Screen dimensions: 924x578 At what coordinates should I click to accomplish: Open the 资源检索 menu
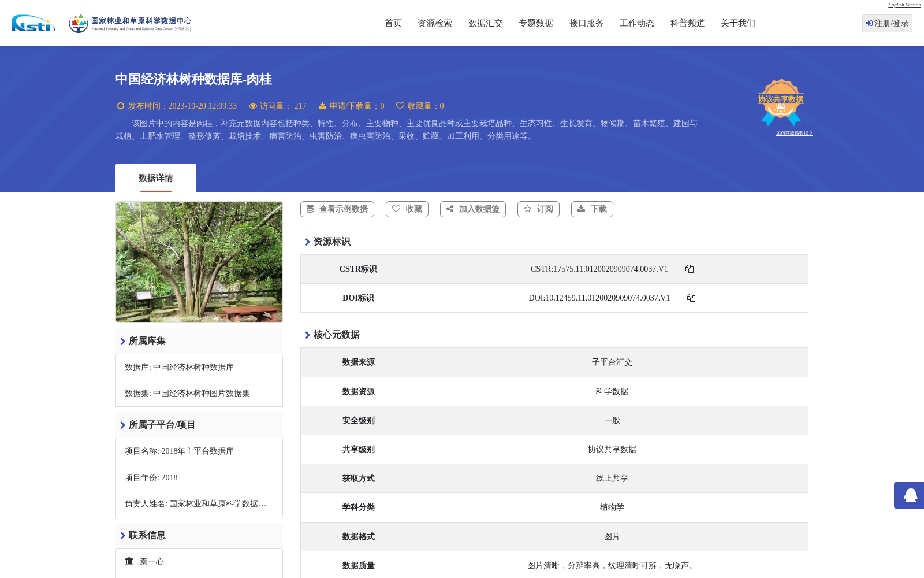[x=435, y=23]
